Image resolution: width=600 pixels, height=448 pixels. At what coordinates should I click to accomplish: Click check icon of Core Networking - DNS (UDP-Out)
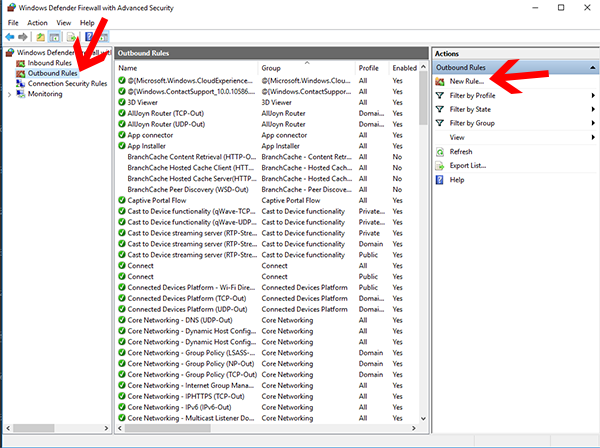pos(122,320)
